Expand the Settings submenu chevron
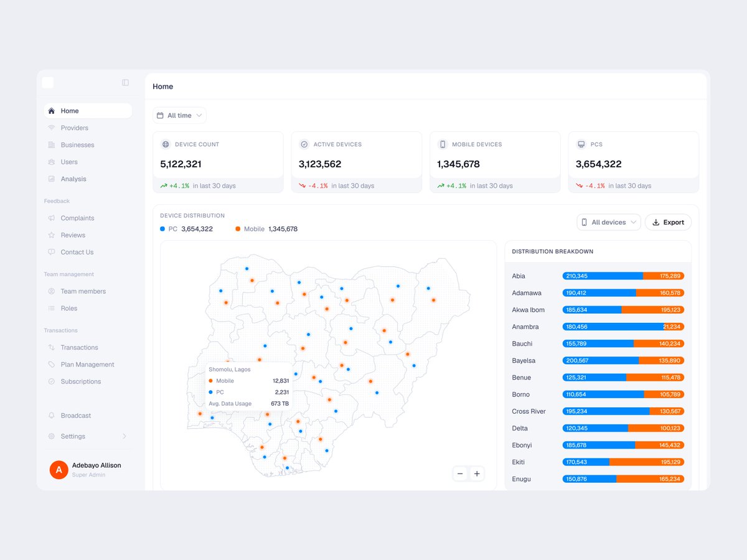 click(x=124, y=436)
